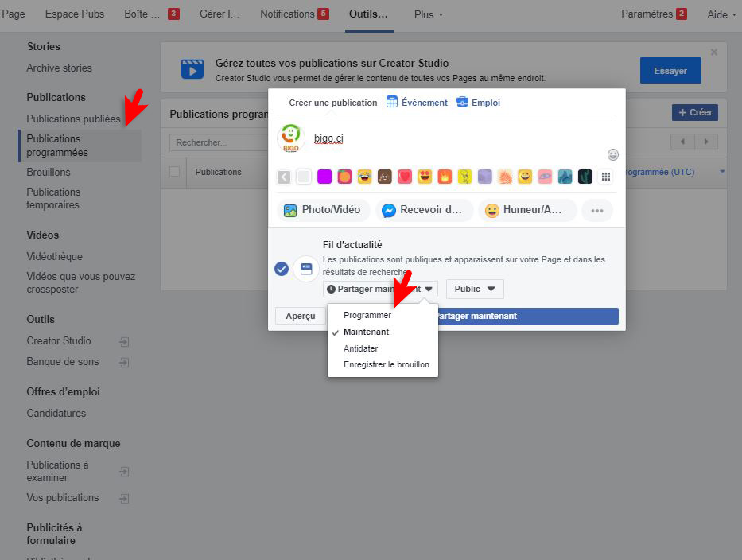Pick the orange leaf pattern background
Screen dimensions: 742x560
pos(505,177)
